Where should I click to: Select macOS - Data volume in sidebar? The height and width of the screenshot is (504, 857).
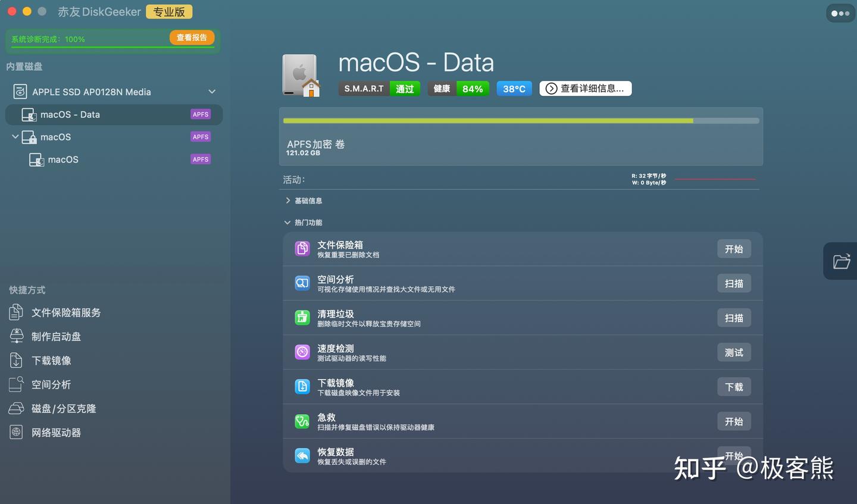[114, 114]
